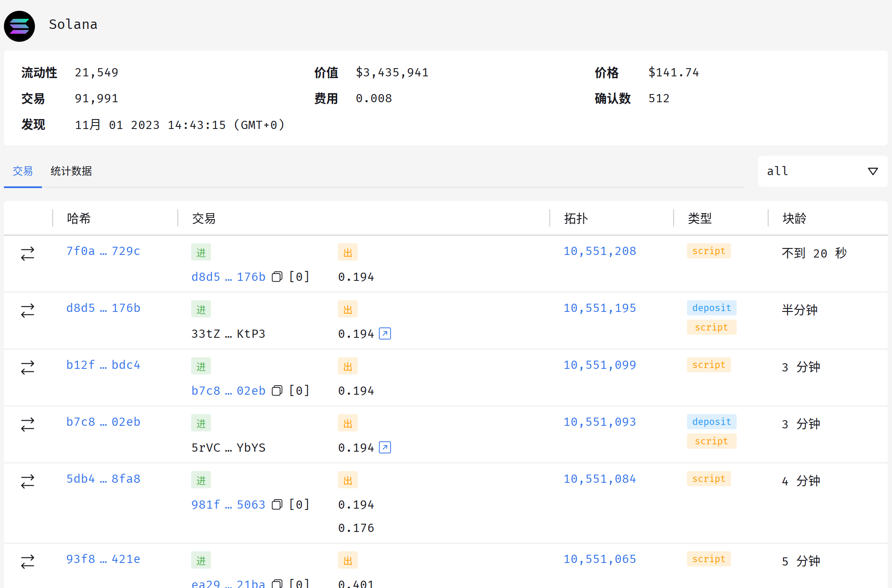Copy the d8d5 … 176b input address
This screenshot has height=588, width=892.
[x=277, y=277]
